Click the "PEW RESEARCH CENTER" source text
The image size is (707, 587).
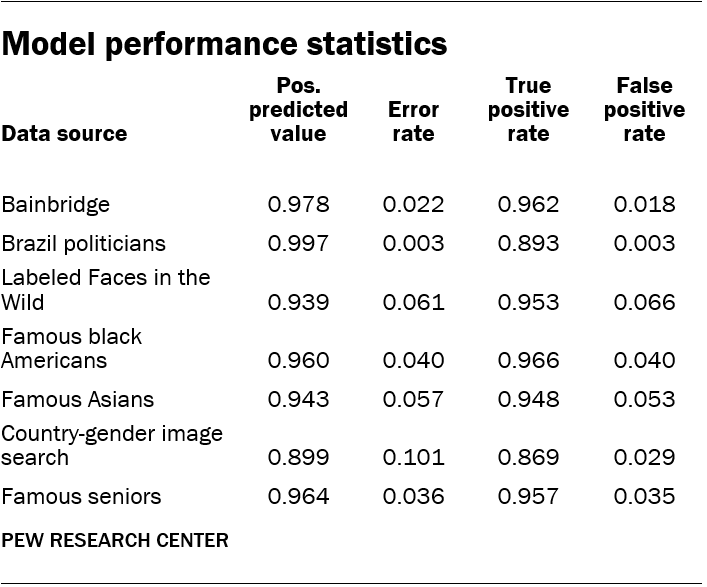tap(115, 541)
